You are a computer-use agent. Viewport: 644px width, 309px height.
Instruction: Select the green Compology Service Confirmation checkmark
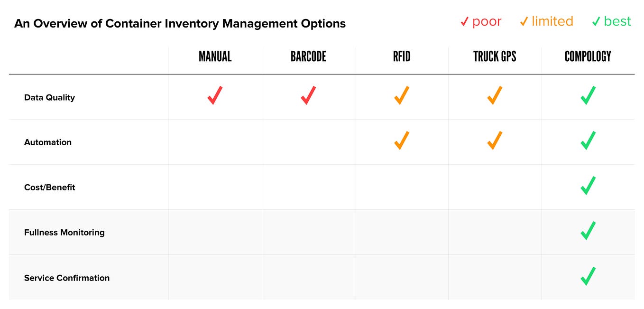pos(588,276)
